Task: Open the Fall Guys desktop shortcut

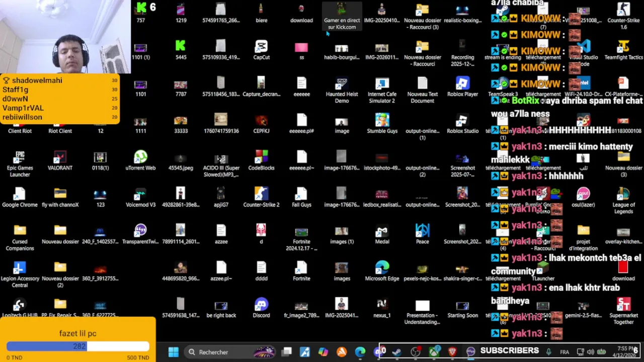Action: [x=301, y=198]
